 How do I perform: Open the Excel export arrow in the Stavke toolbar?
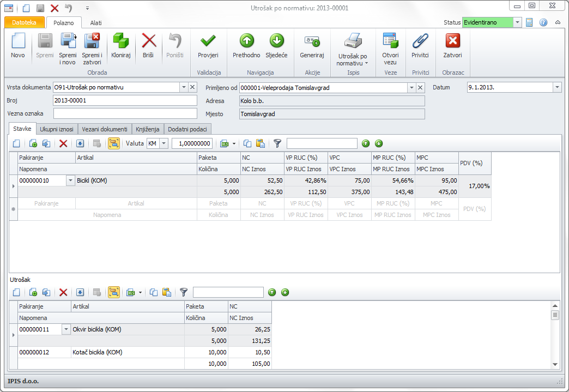coord(234,143)
